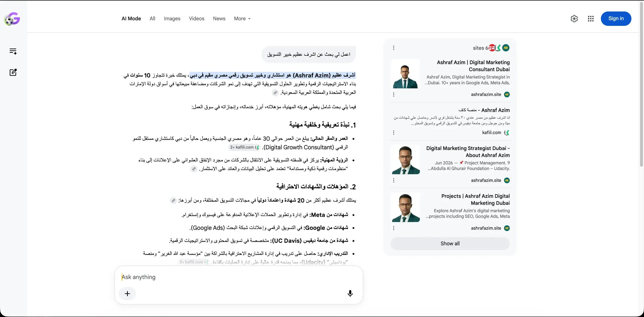Viewport: 644px width, 317px height.
Task: Click the page vertical scrollbar
Action: point(641,84)
